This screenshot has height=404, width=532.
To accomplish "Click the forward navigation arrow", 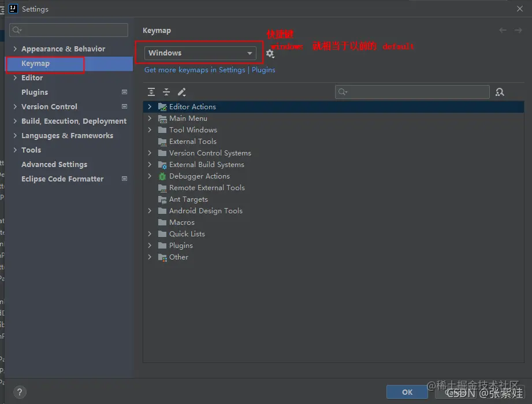I will click(518, 30).
